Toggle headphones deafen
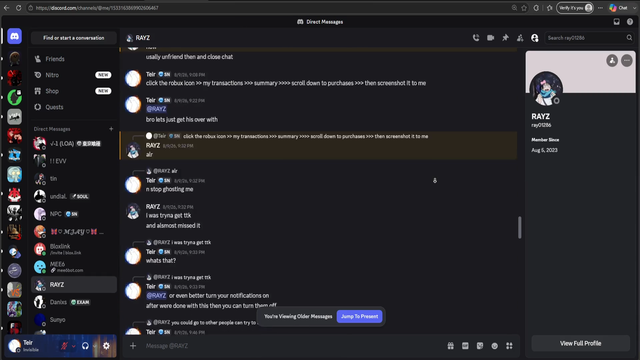The width and height of the screenshot is (640, 360). point(85,346)
